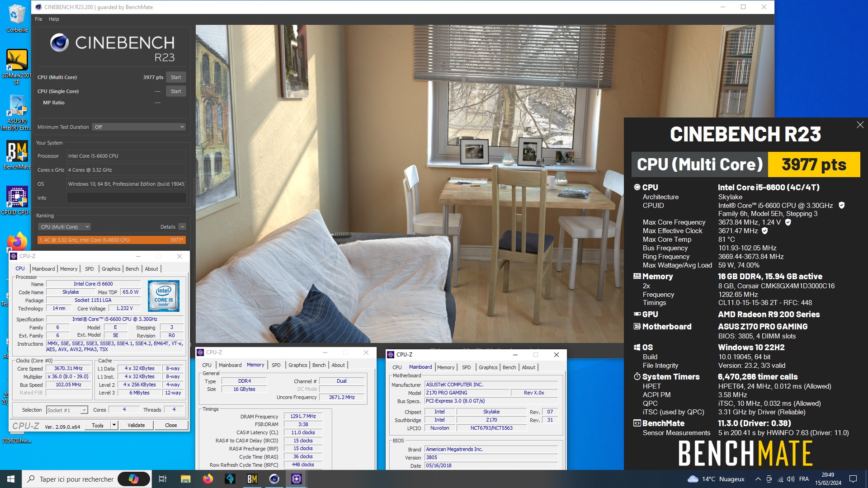Switch to BenchMate in the taskbar
868x488 pixels.
click(x=252, y=479)
